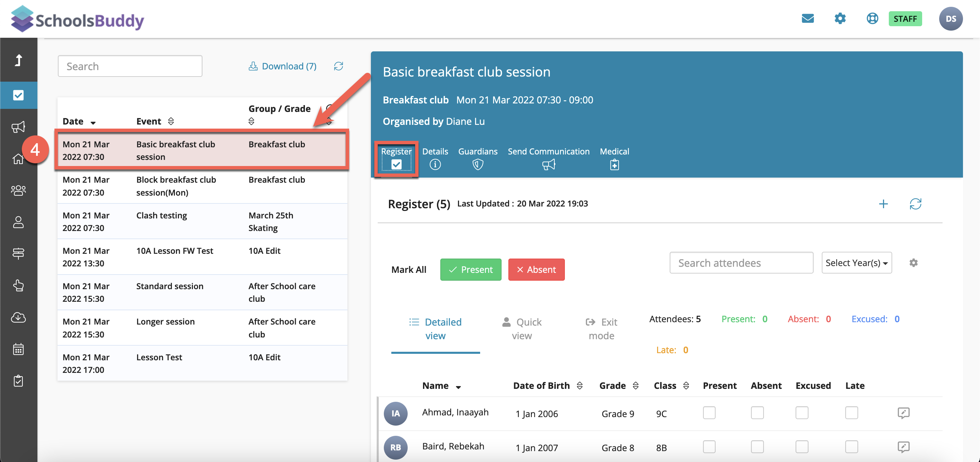The image size is (980, 462).
Task: Click the Search attendees field
Action: pos(741,263)
